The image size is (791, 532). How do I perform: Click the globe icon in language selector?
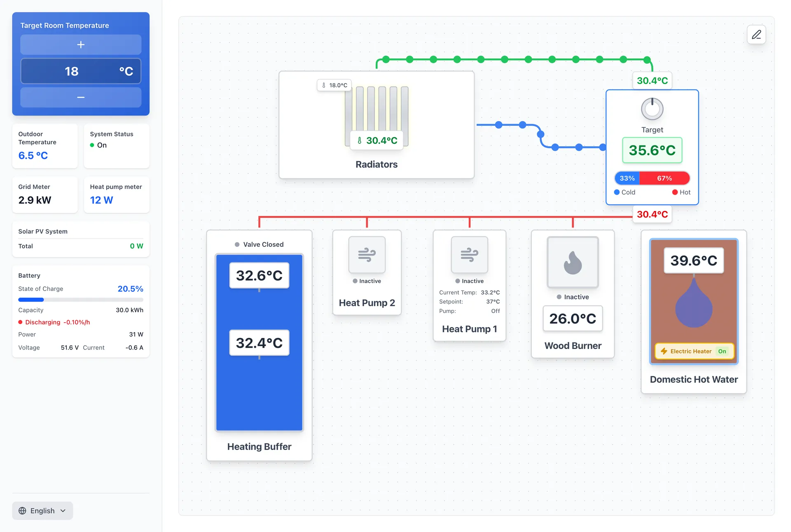22,511
